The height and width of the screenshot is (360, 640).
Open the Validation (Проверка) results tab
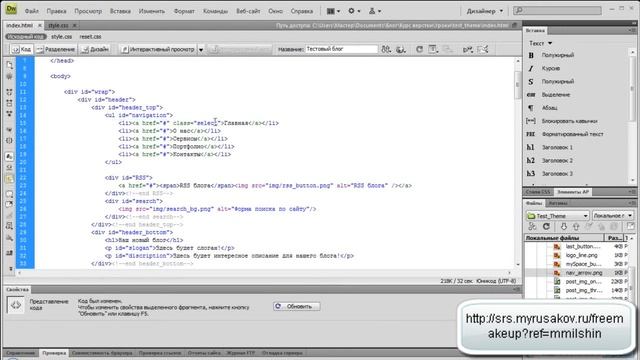(x=54, y=353)
